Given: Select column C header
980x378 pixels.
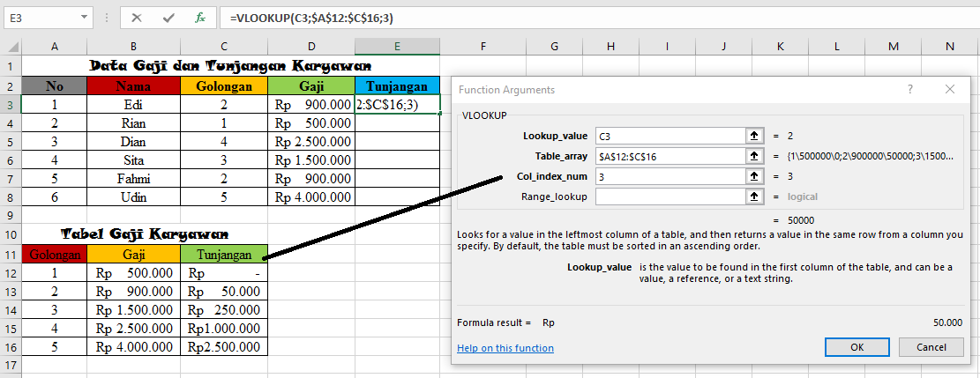Looking at the screenshot, I should [x=224, y=46].
